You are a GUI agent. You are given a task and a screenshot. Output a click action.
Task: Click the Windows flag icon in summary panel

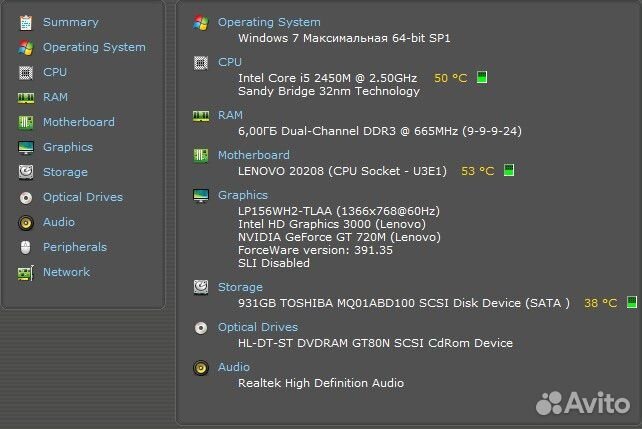pos(201,23)
